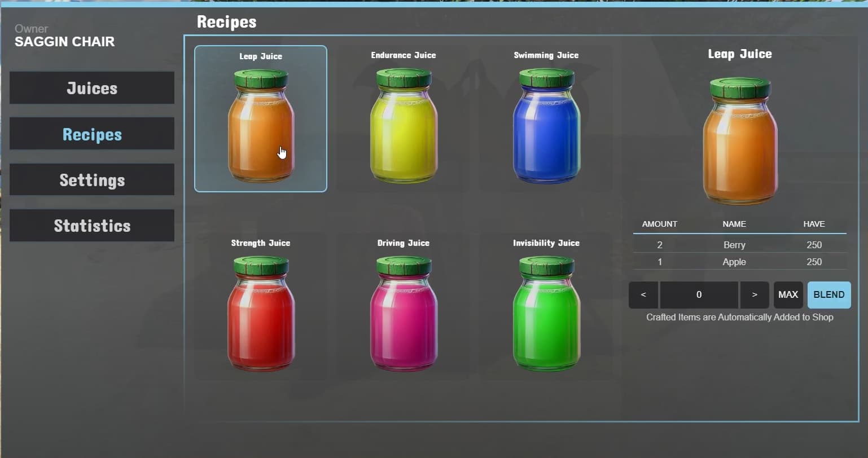This screenshot has height=458, width=868.
Task: Choose the green Invisibility Juice jar
Action: [546, 313]
